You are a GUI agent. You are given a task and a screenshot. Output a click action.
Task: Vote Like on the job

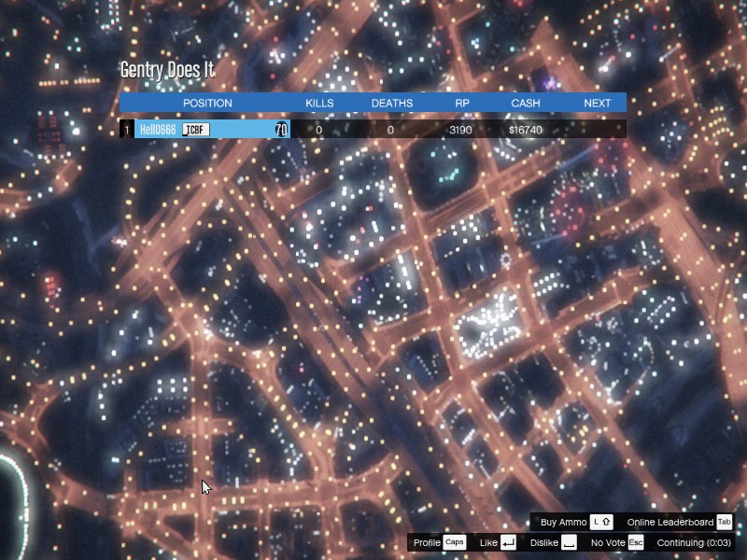point(488,542)
